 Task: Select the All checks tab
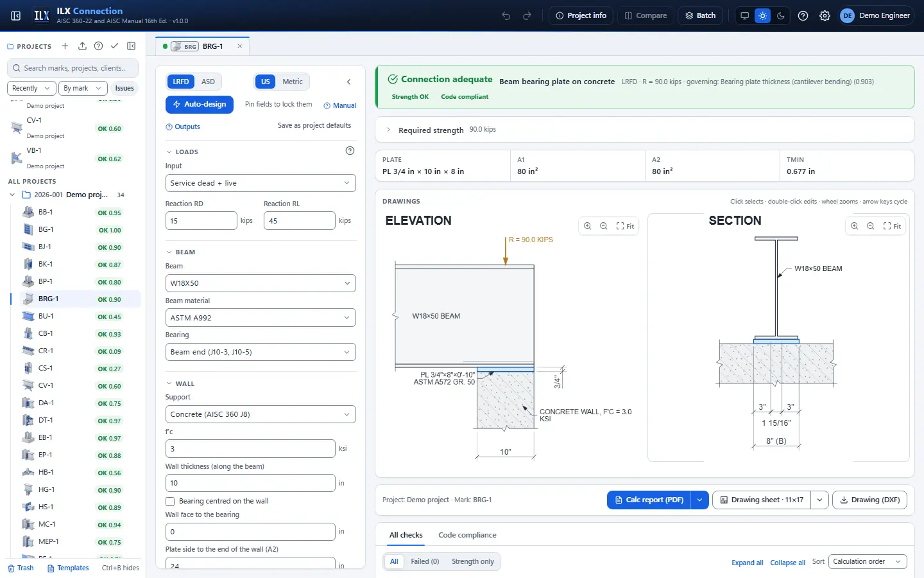(406, 535)
